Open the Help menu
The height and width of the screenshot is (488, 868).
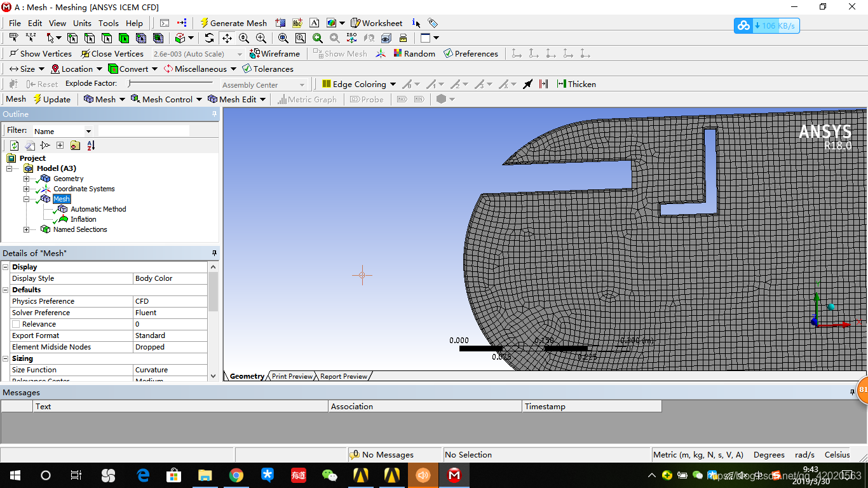tap(134, 23)
